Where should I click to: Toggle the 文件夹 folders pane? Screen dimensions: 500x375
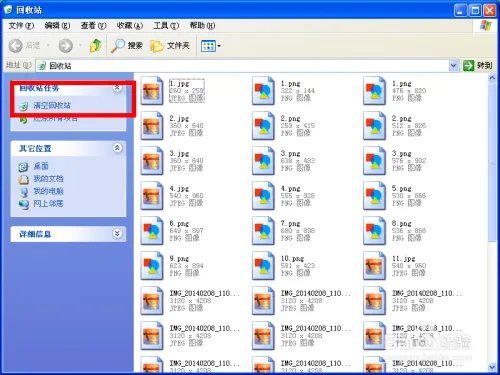[x=170, y=46]
